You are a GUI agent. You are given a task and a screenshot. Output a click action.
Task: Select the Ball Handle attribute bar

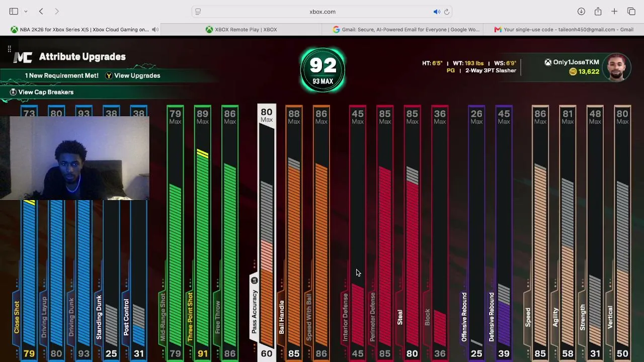coord(294,233)
